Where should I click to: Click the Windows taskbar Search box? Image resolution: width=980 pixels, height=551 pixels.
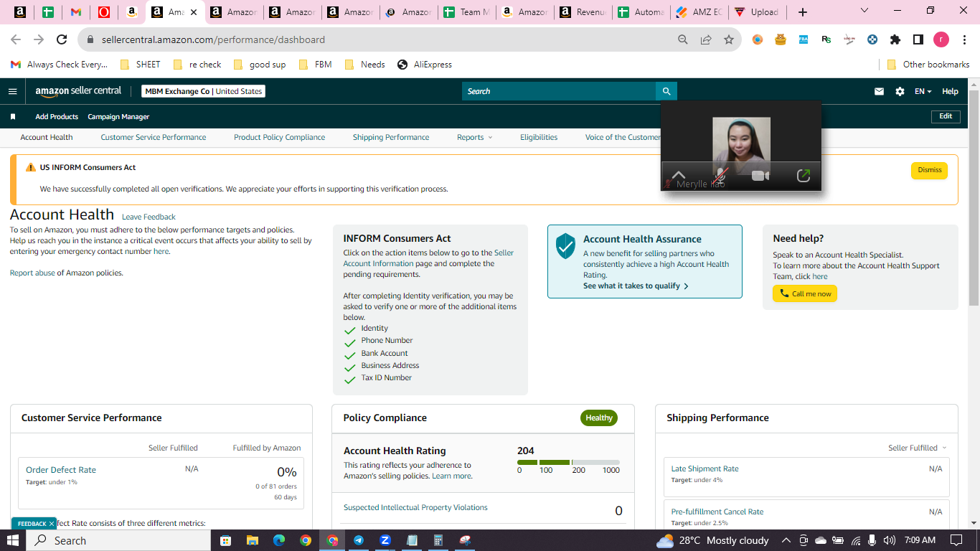pyautogui.click(x=117, y=540)
